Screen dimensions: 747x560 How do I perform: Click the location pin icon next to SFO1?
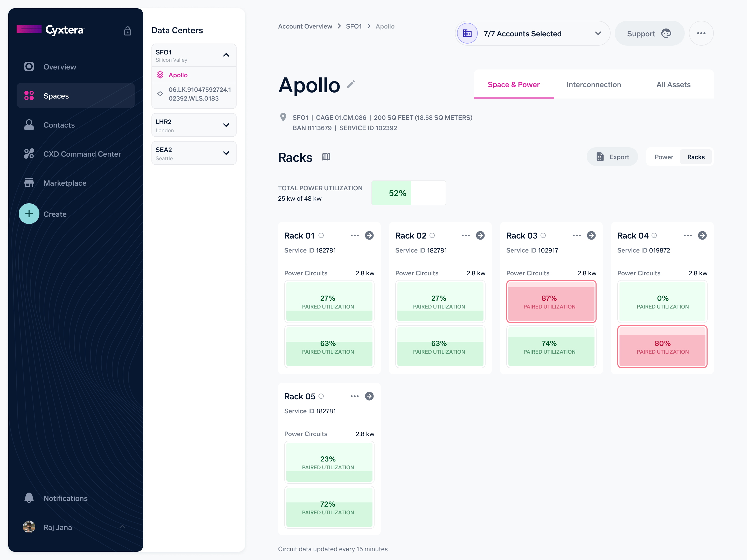[x=283, y=117]
